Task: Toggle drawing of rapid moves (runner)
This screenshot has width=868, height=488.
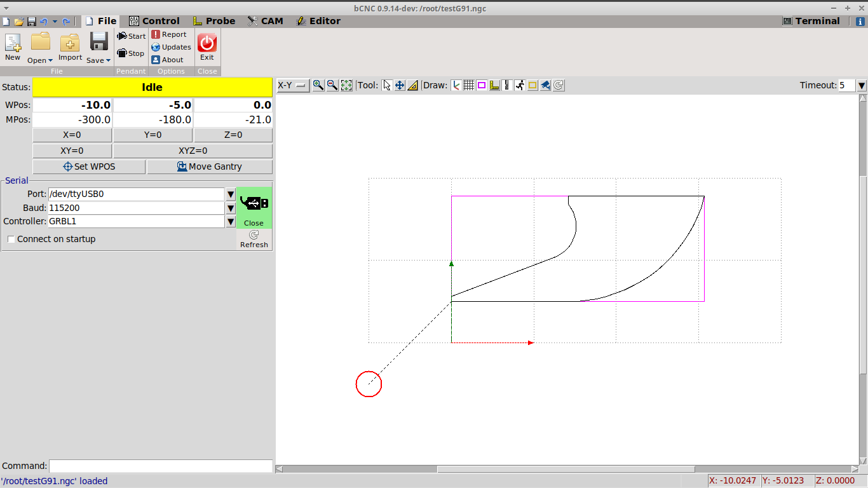Action: coord(520,85)
